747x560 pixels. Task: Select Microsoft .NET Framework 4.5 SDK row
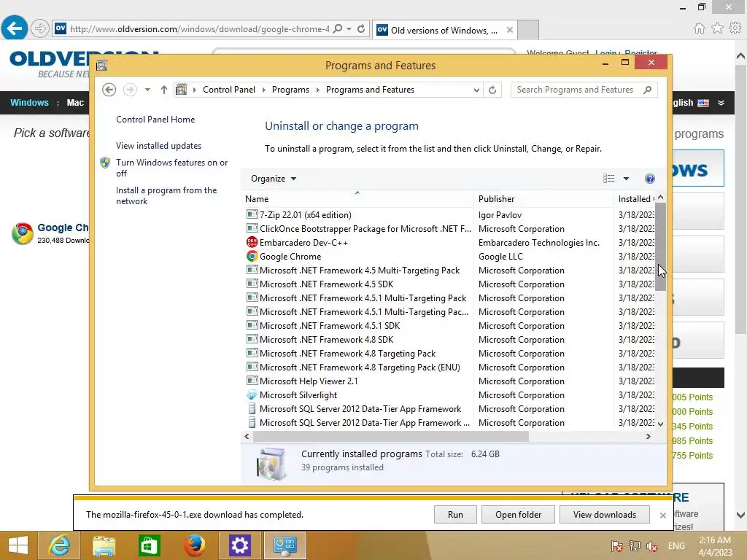click(448, 284)
